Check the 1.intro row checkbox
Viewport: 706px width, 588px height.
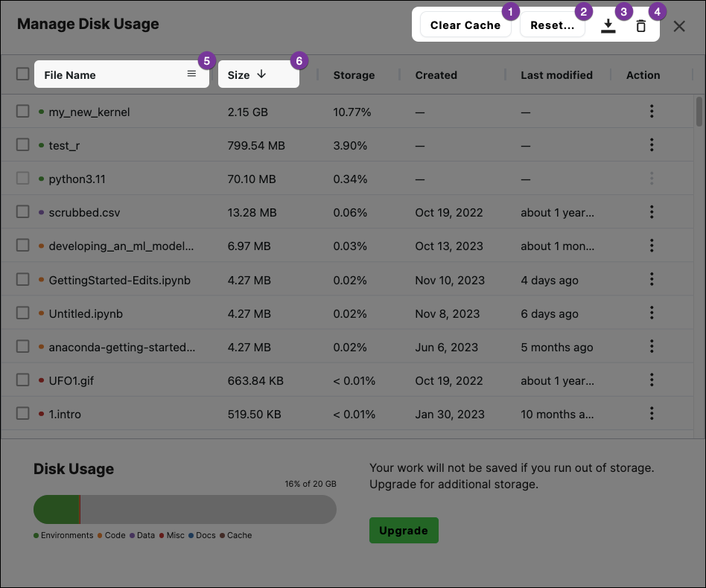pyautogui.click(x=22, y=413)
